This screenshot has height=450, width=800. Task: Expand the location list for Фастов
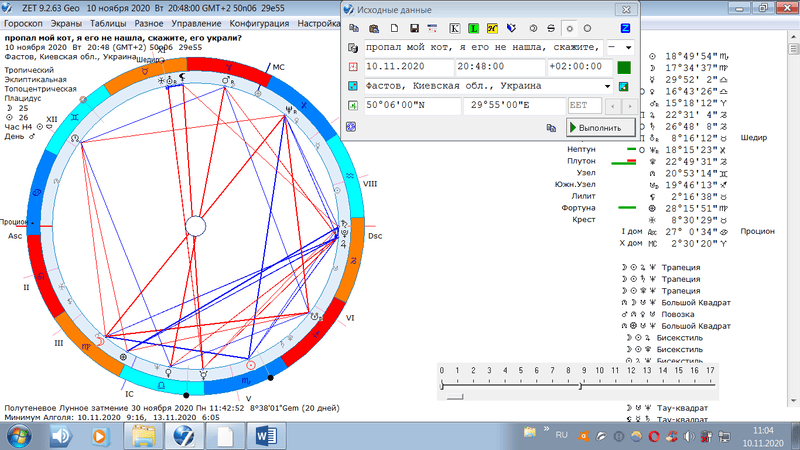click(608, 86)
